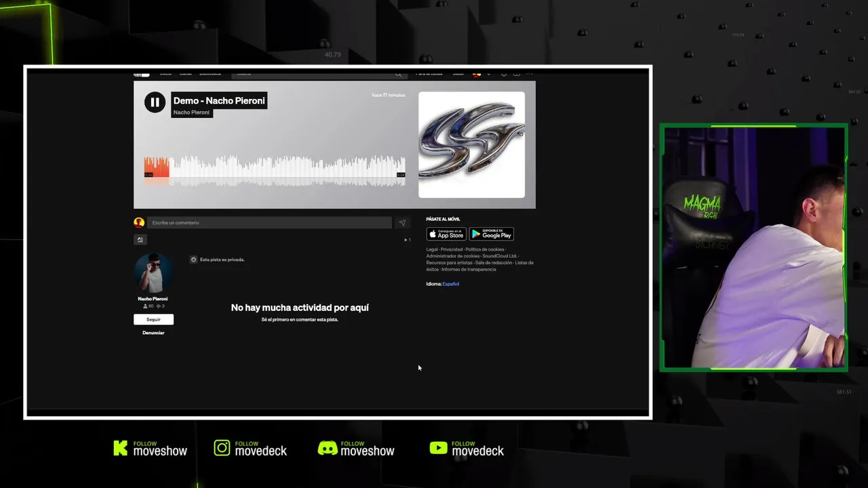Viewport: 868px width, 488px height.
Task: Open the Informes de transparencia link
Action: (x=469, y=270)
